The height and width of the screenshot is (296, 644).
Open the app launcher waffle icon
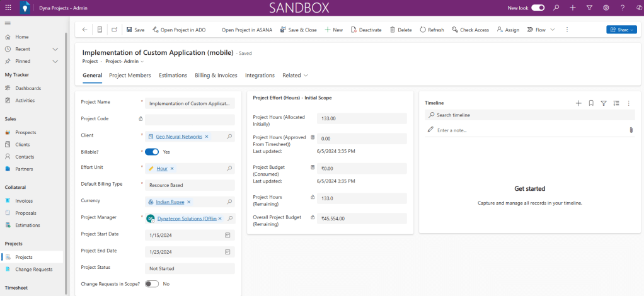click(x=8, y=8)
